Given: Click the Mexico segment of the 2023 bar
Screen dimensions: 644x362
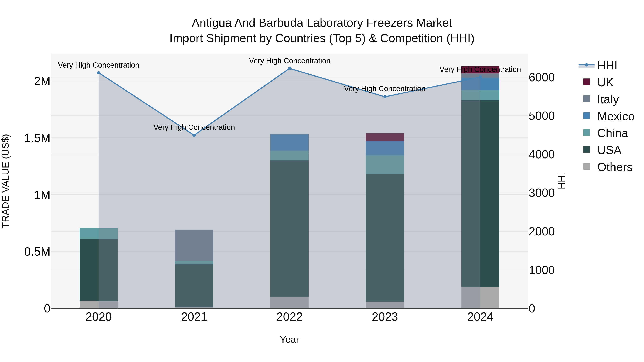Looking at the screenshot, I should point(385,148).
